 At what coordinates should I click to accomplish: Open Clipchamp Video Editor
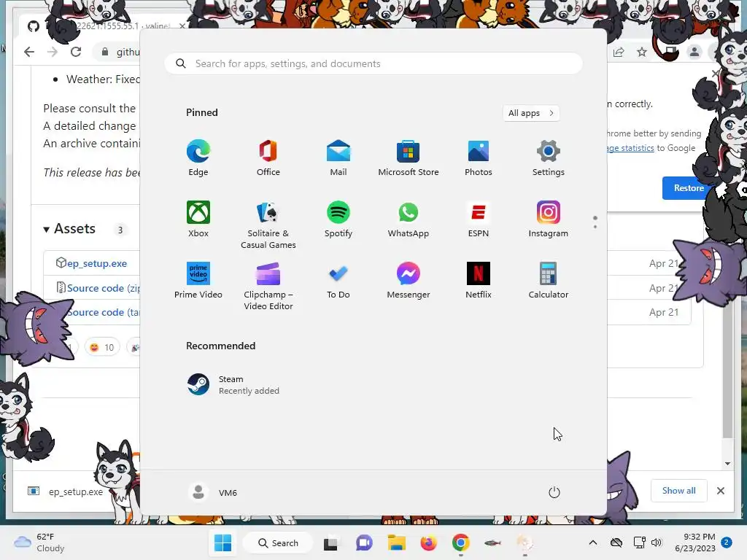pyautogui.click(x=268, y=286)
